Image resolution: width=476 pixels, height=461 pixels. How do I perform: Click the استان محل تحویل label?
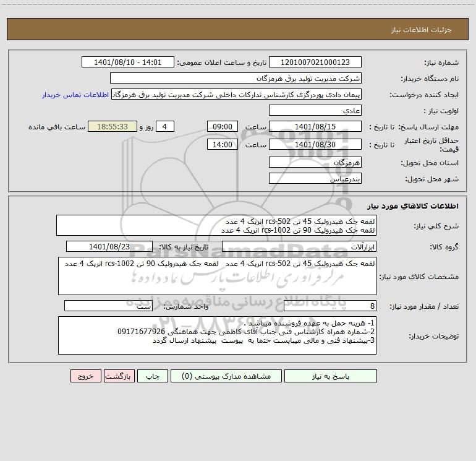430,163
